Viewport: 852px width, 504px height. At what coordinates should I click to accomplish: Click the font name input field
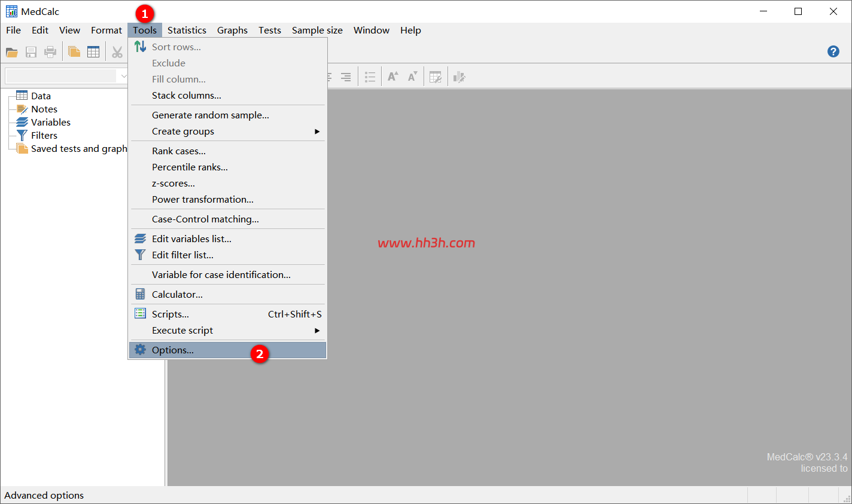pos(61,76)
